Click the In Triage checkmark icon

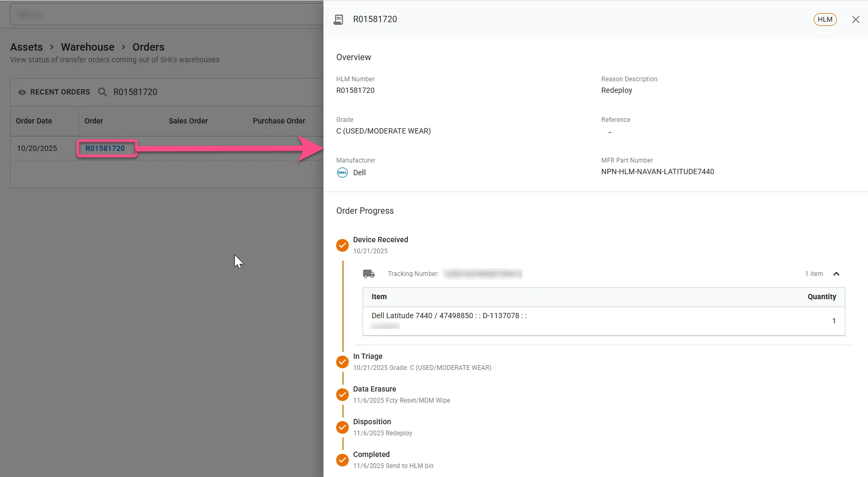tap(342, 362)
